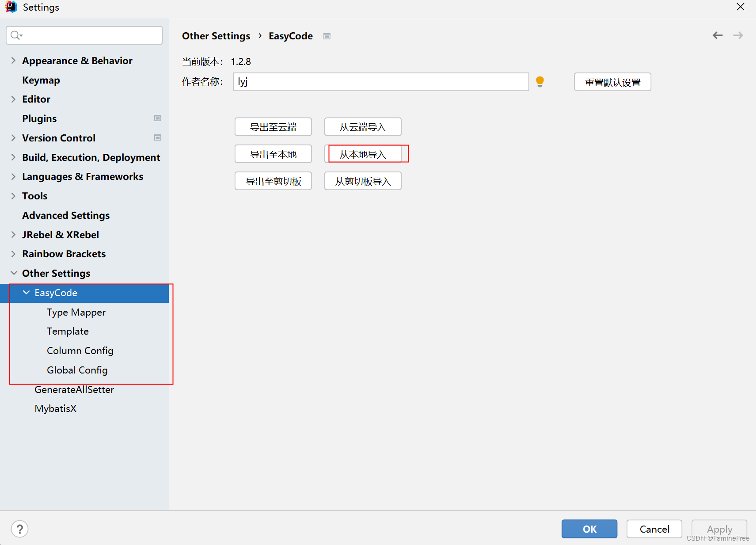The image size is (756, 545).
Task: Click the back navigation arrow
Action: [717, 35]
